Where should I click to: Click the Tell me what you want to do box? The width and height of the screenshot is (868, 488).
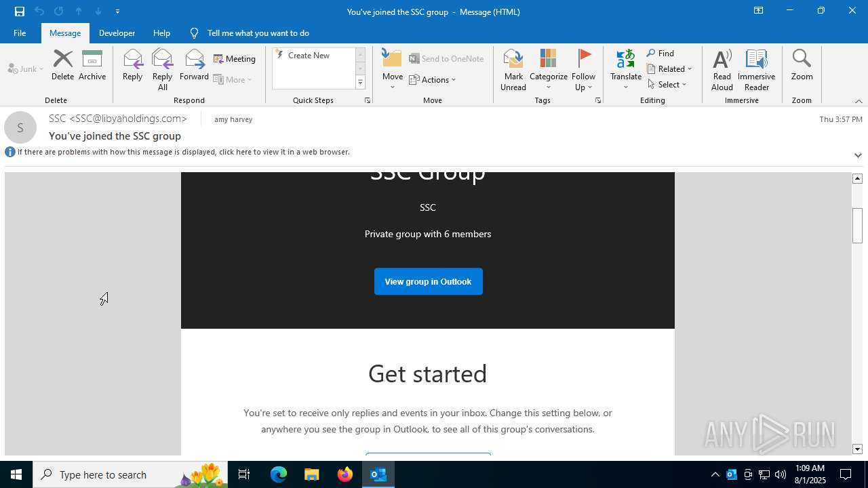tap(258, 33)
